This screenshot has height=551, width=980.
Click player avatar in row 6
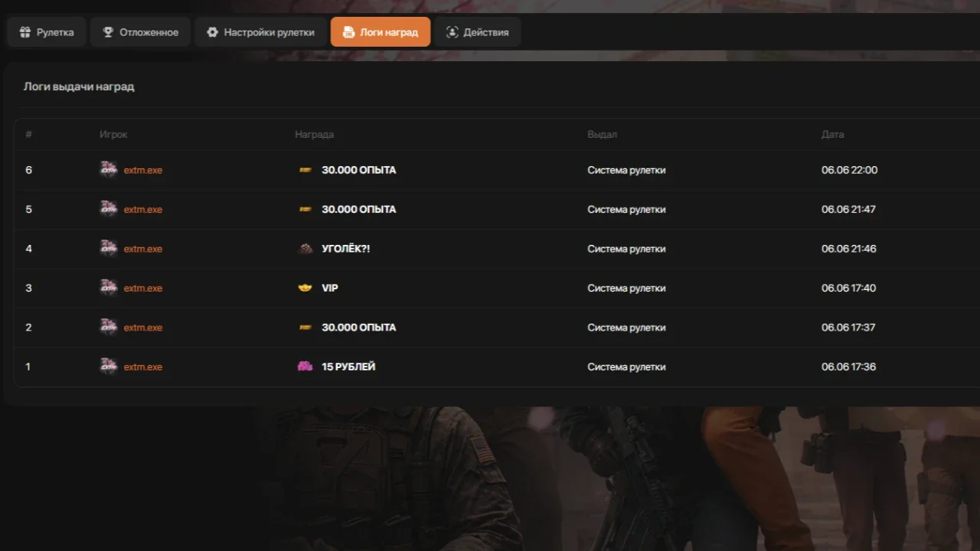click(109, 170)
